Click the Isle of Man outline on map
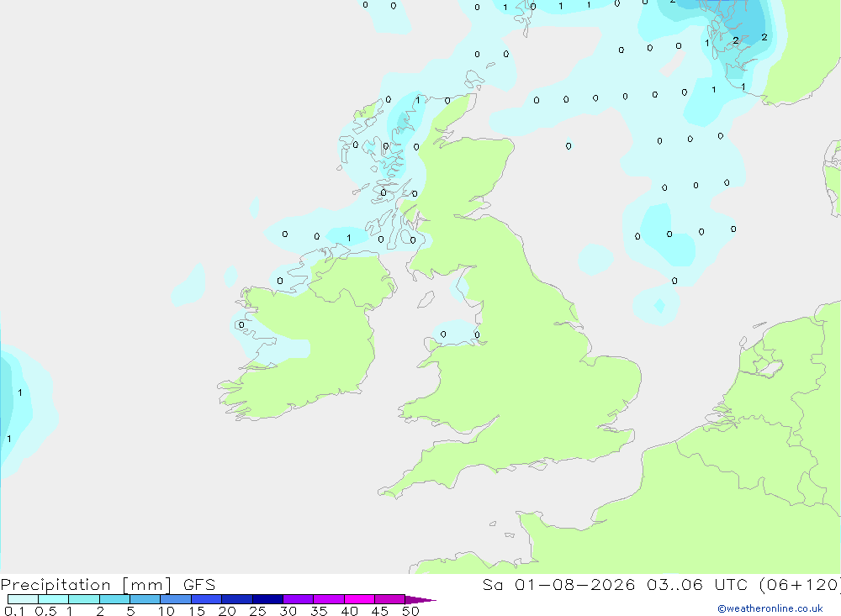 coord(426,300)
